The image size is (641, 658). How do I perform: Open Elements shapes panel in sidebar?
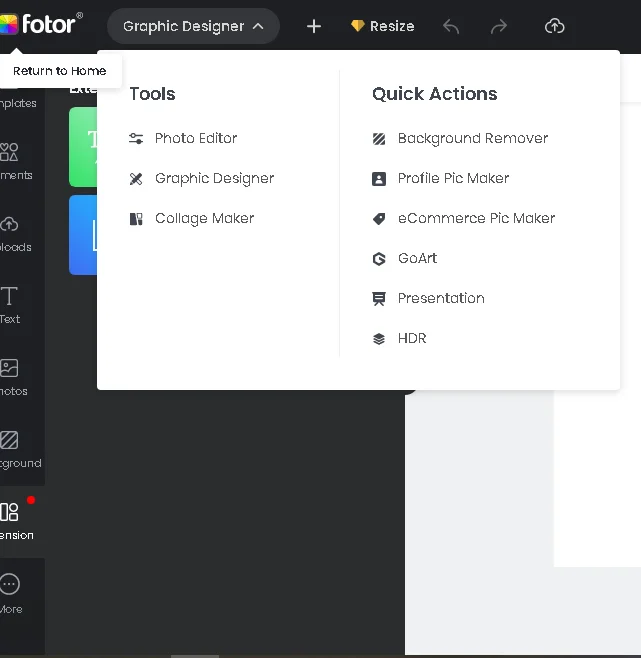click(17, 162)
